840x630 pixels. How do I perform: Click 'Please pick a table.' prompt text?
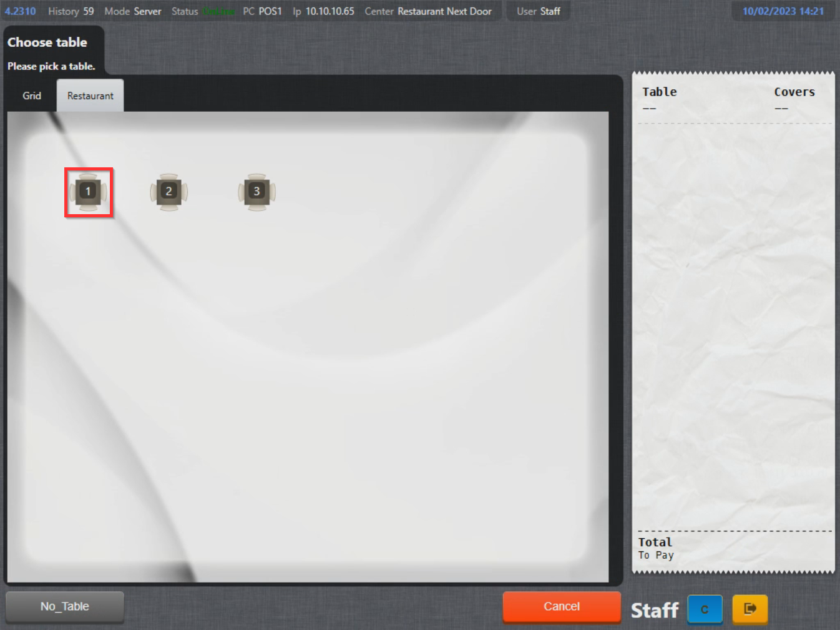click(x=51, y=66)
